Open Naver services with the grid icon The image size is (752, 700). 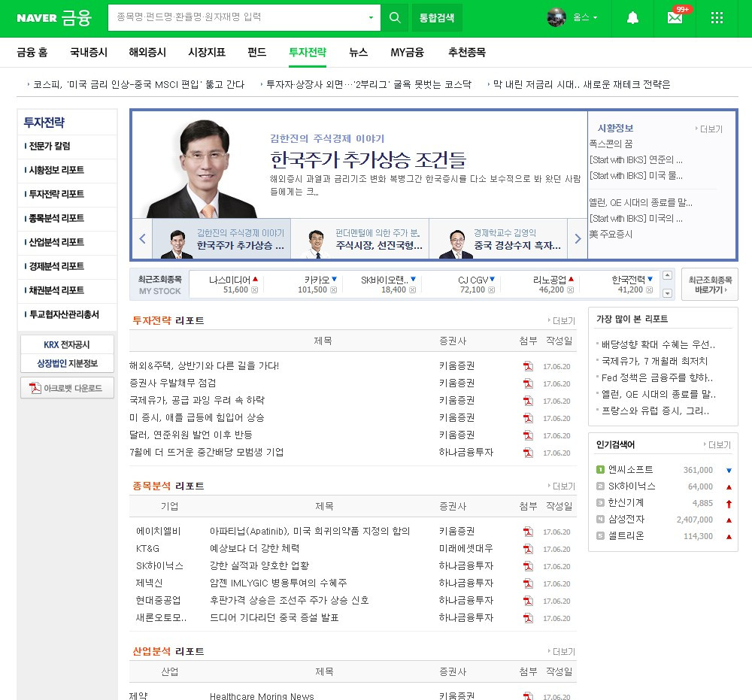coord(715,17)
